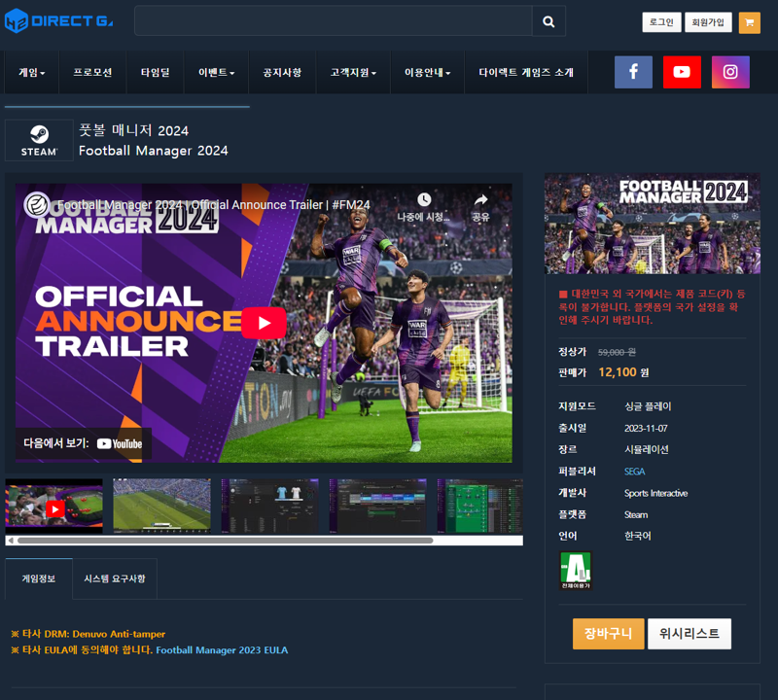Click the 위시리스트 wishlist button
778x700 pixels.
tap(690, 634)
